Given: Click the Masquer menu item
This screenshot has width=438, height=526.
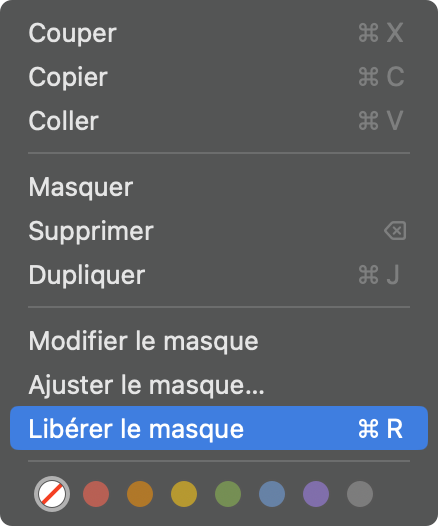Looking at the screenshot, I should point(219,187).
